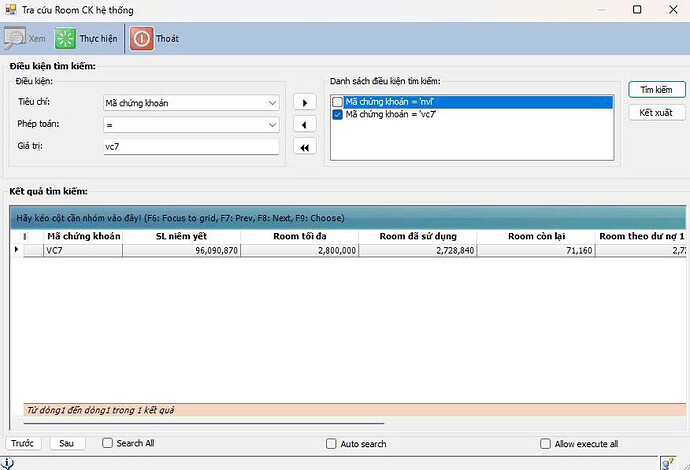Click the red Thoát exit icon
690x470 pixels.
click(x=141, y=39)
